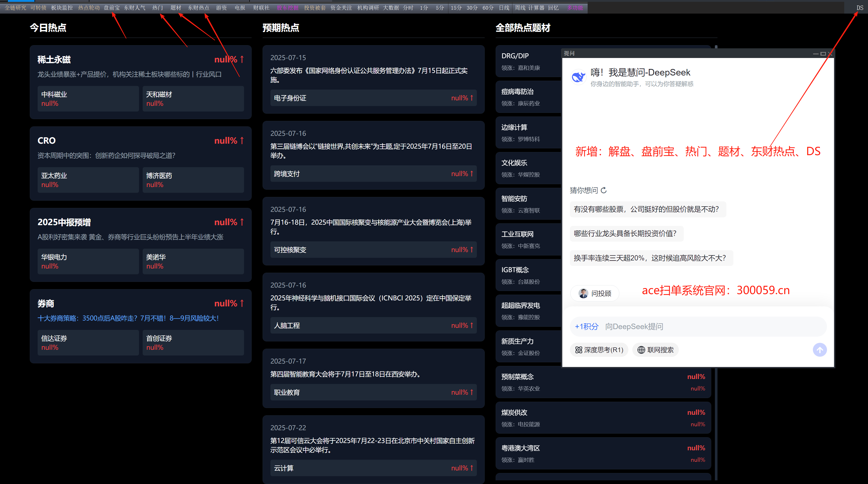Select the 热门 toolbar tab
The width and height of the screenshot is (868, 484).
(157, 8)
